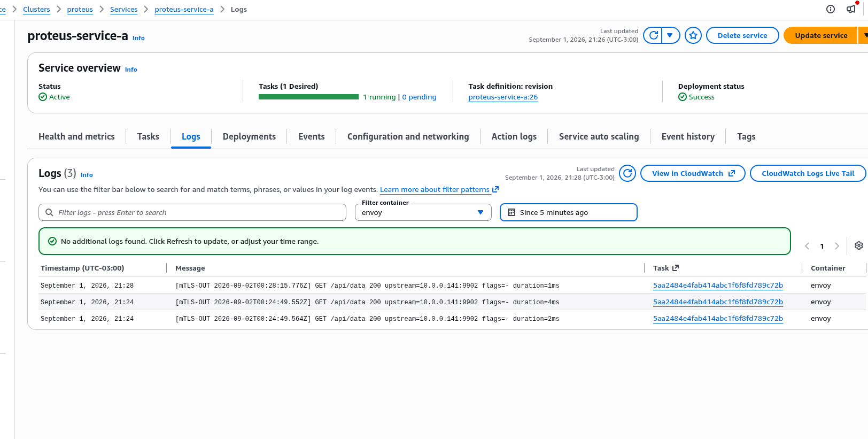Image resolution: width=868 pixels, height=439 pixels.
Task: Switch to Health and metrics tab
Action: pos(76,136)
